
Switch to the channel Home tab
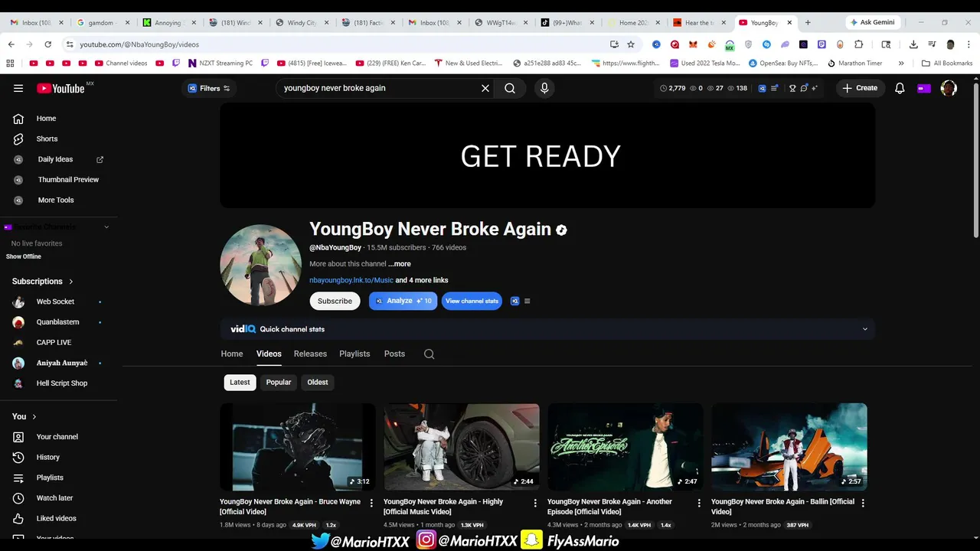coord(232,354)
